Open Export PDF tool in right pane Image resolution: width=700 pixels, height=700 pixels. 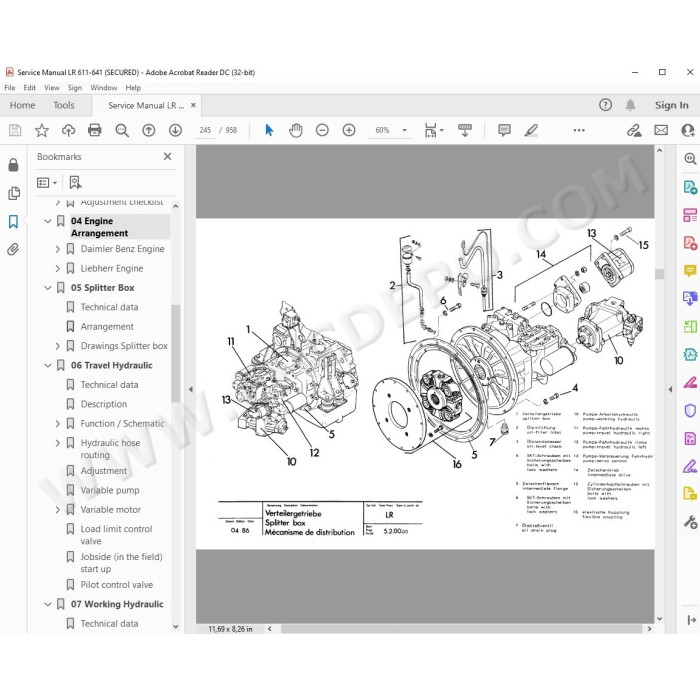(x=690, y=187)
